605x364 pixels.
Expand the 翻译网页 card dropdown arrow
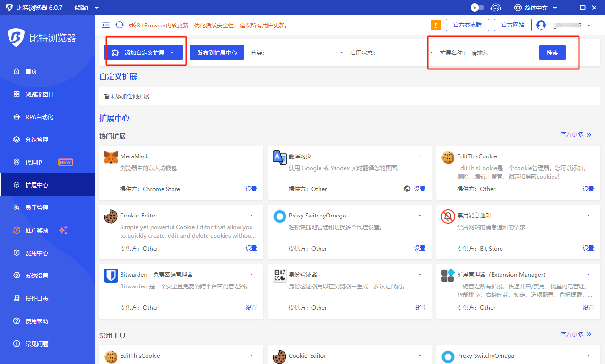pyautogui.click(x=420, y=156)
